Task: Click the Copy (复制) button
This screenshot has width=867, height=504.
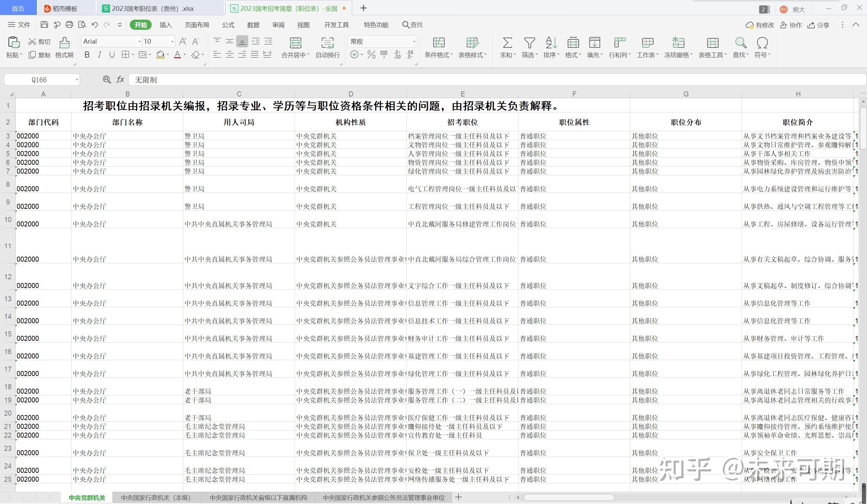Action: [x=39, y=55]
